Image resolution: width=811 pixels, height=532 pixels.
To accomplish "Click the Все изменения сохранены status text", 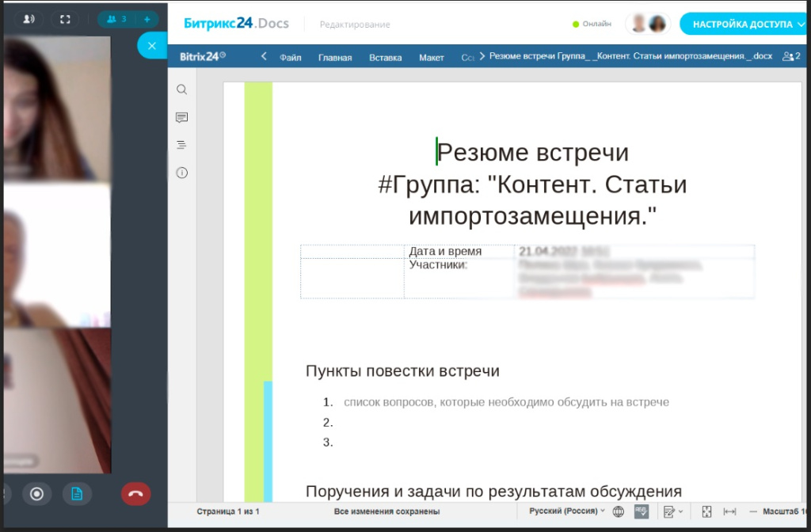I will [386, 511].
